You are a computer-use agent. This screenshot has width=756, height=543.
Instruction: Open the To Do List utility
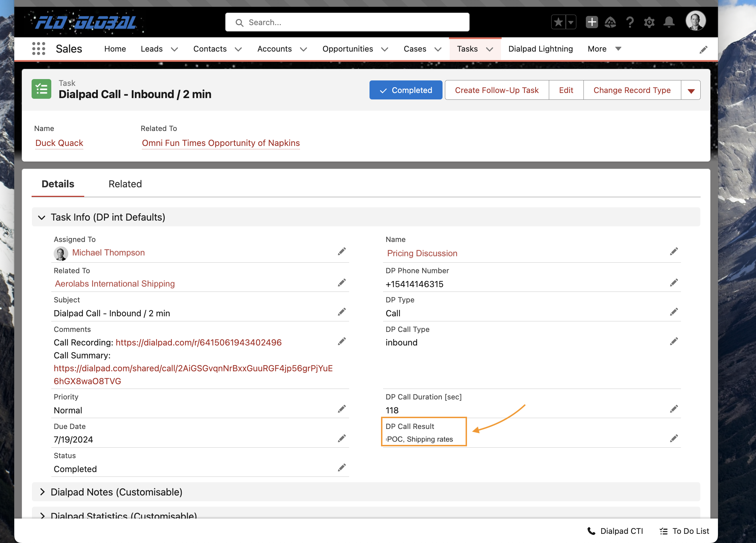coord(684,531)
